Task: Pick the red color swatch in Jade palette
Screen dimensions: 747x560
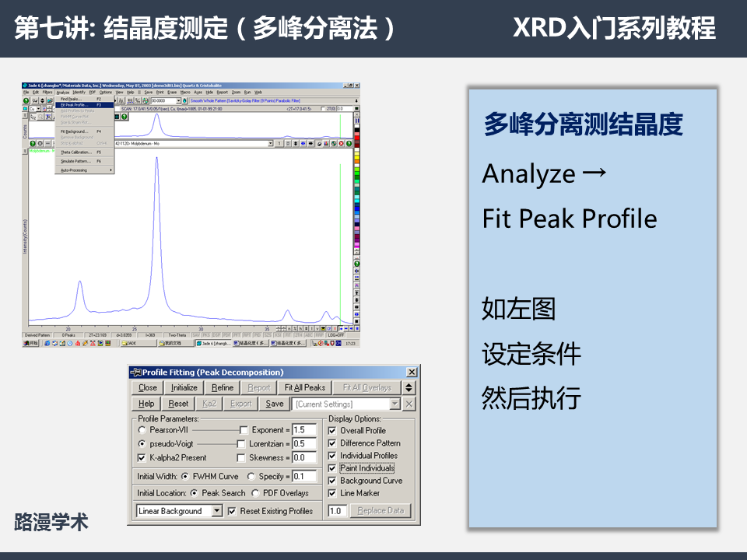Action: (357, 138)
